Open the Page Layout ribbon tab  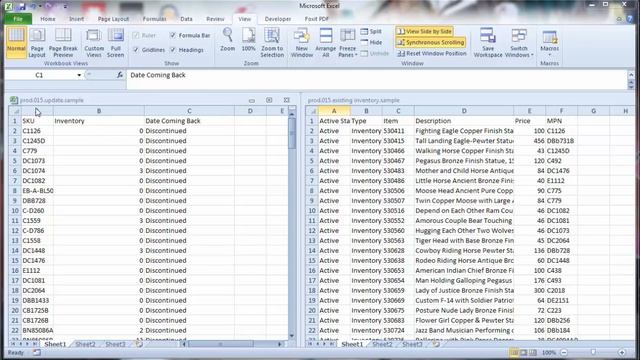[113, 19]
